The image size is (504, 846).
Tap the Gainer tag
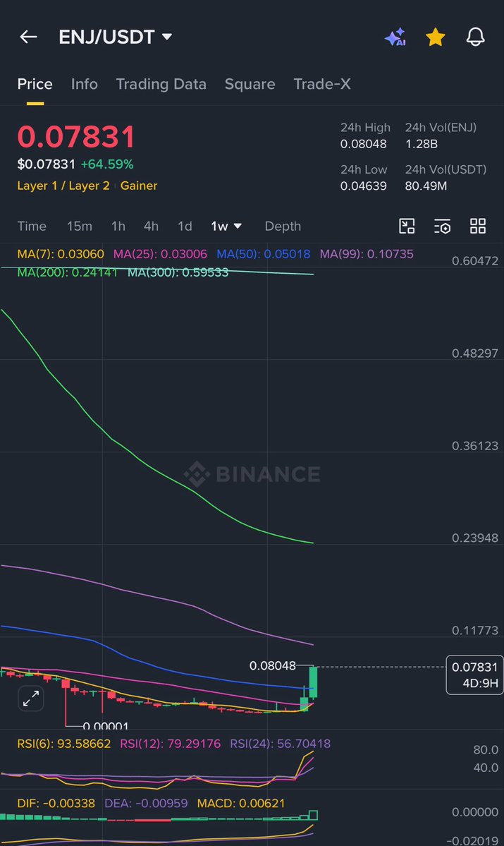[139, 186]
